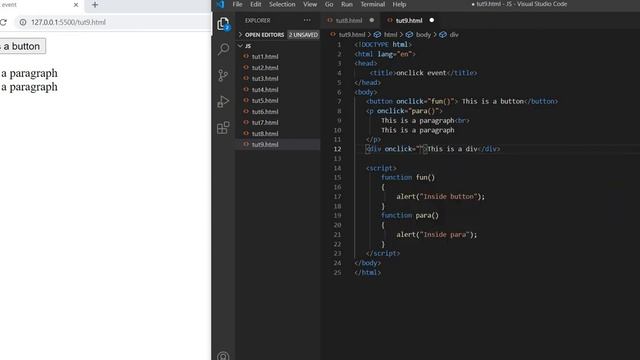Open tut3.html in the explorer
Viewport: 640px width, 360px height.
265,78
